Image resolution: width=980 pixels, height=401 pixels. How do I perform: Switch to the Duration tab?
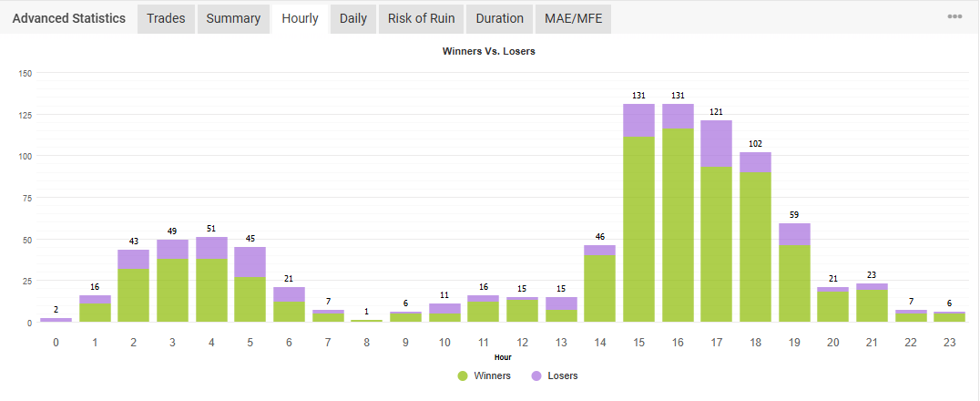point(499,19)
